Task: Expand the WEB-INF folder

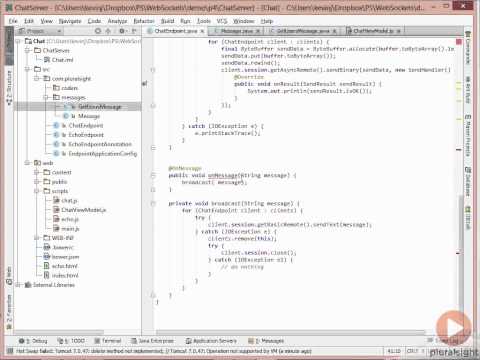Action: (x=37, y=238)
